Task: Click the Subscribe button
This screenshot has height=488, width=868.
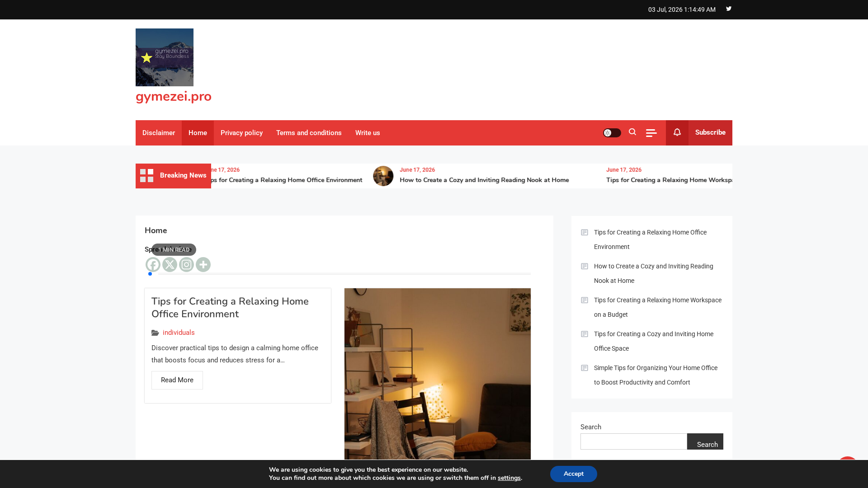Action: 710,132
